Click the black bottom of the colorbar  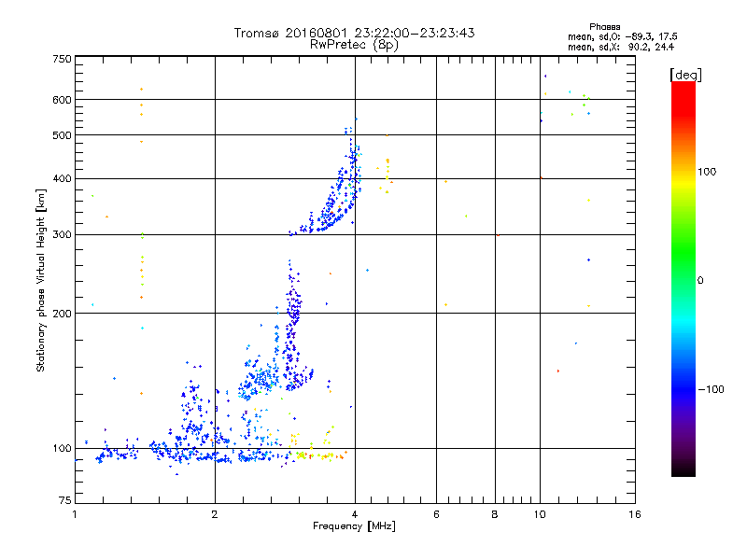684,469
